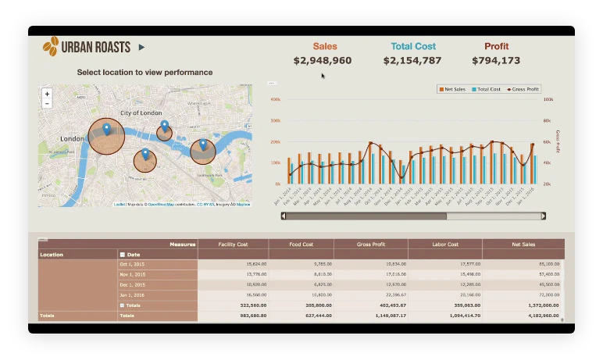Toggle Gross Profit series in chart legend

tap(523, 89)
